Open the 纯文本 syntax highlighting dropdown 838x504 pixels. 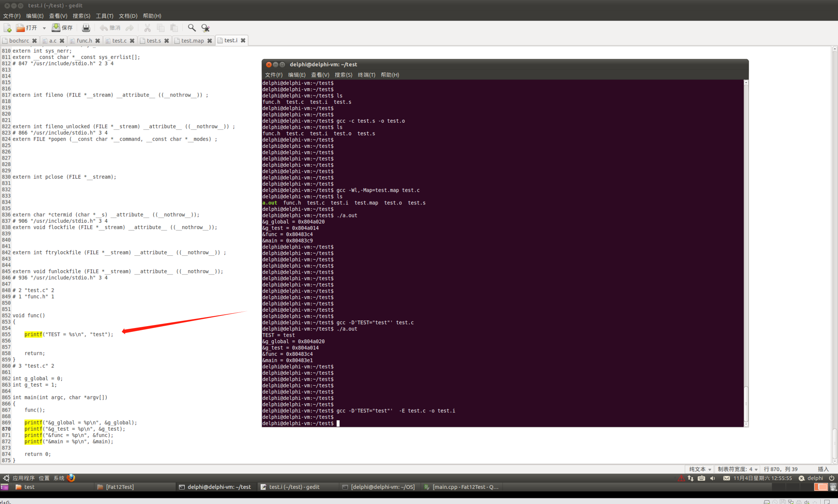coord(700,469)
